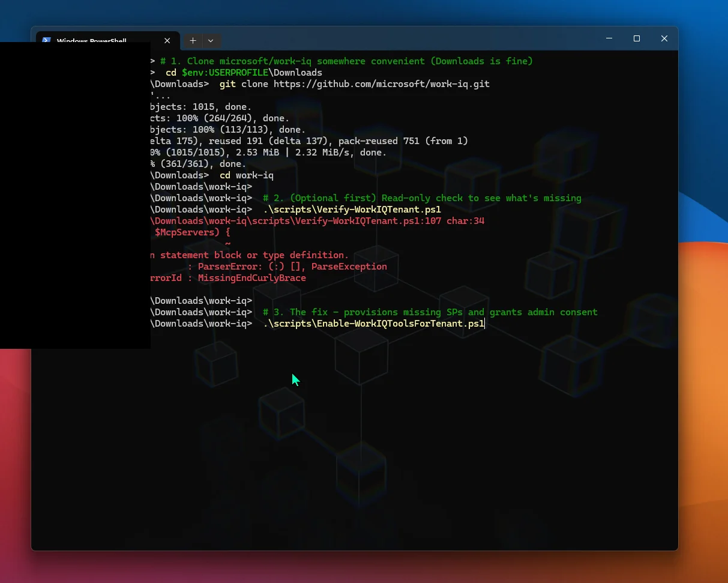Click the "2.53 MiB | 2.32 MiB/s" line

(x=268, y=153)
